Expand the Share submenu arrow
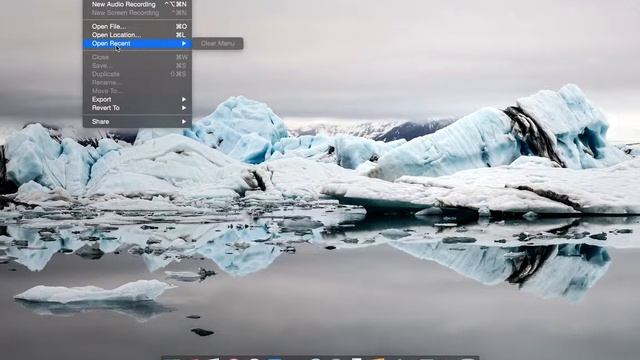 point(184,121)
